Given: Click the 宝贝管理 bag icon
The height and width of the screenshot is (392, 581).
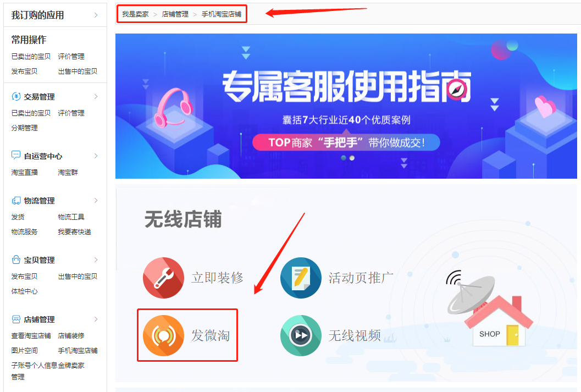Looking at the screenshot, I should pyautogui.click(x=16, y=260).
